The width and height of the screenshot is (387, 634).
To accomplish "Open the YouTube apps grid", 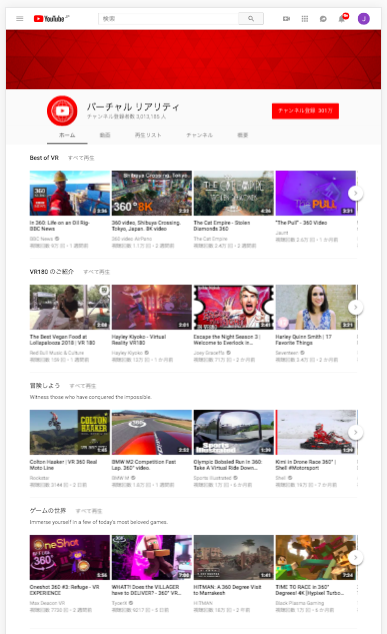I will (x=305, y=19).
